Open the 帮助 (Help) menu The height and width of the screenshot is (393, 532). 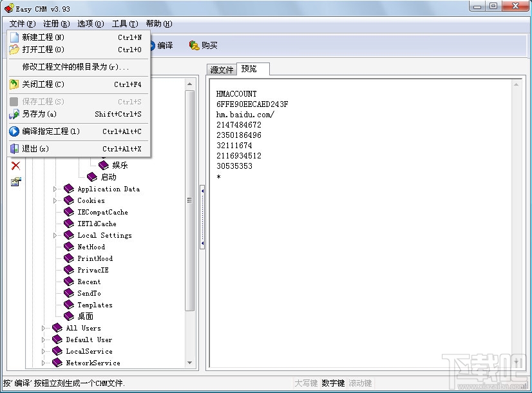158,23
